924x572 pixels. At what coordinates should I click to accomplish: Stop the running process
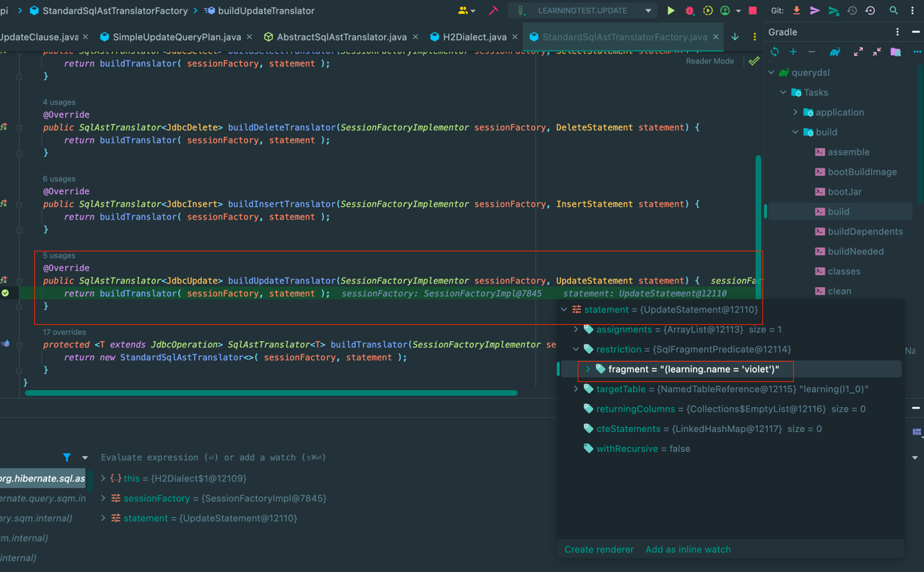tap(753, 11)
